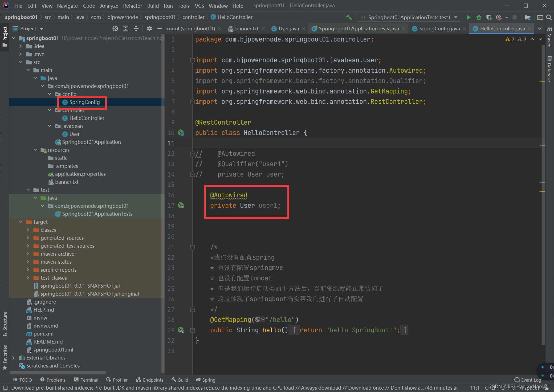Open the Terminal tool window
Screen dimensions: 554x392
(86, 380)
